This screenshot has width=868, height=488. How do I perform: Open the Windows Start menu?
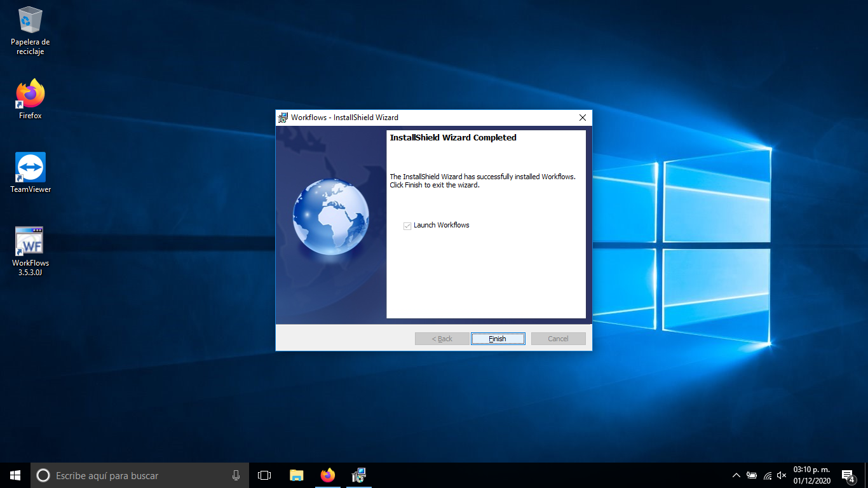pos(15,475)
